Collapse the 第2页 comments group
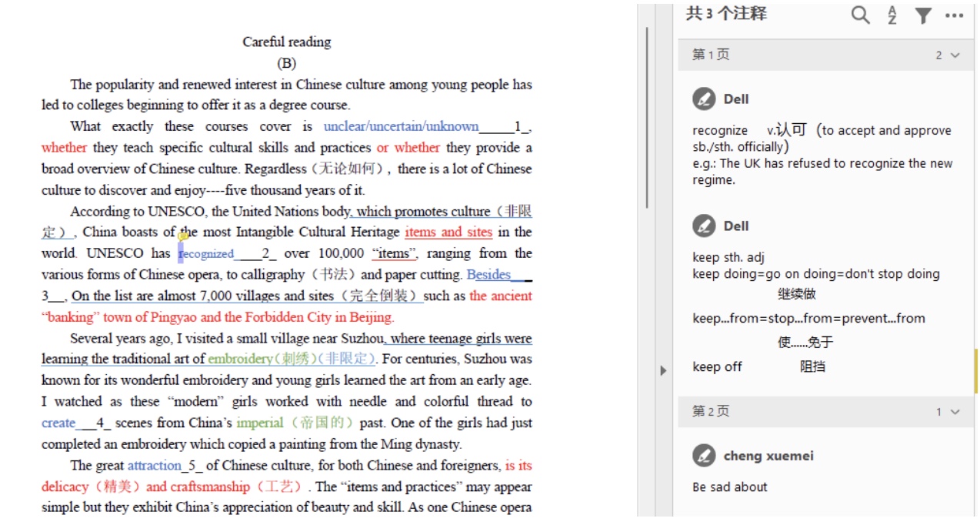This screenshot has width=980, height=525. click(x=955, y=412)
